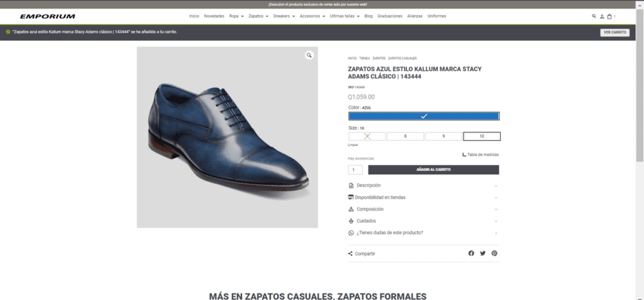The width and height of the screenshot is (644, 300).
Task: Choose the AZUL blue color swatch
Action: [424, 116]
